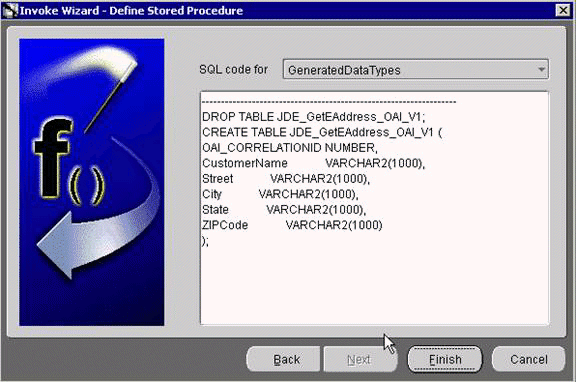This screenshot has width=576, height=382.
Task: Expand the SQL code dropdown arrow
Action: pyautogui.click(x=541, y=69)
